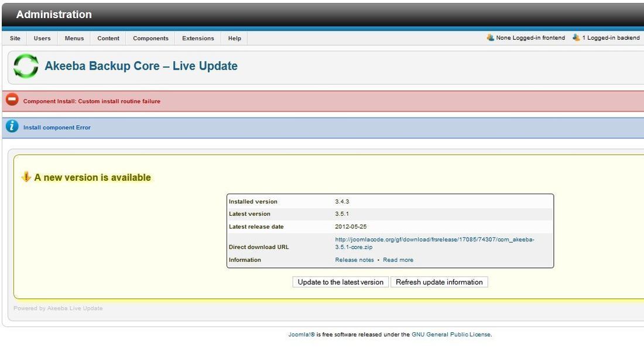Click the green Live Update refresh icon
The width and height of the screenshot is (644, 351).
click(26, 66)
